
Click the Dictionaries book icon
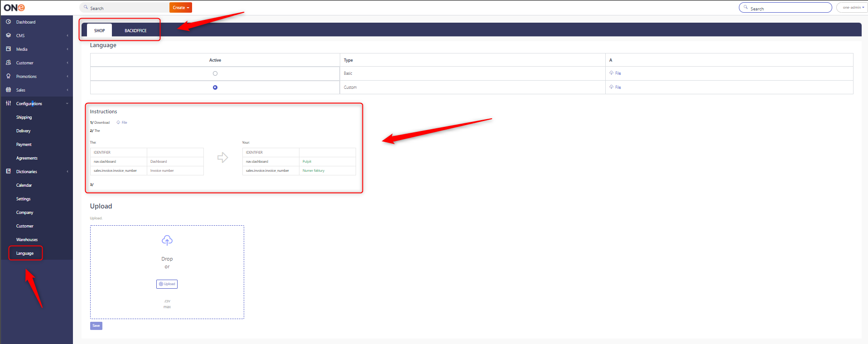8,171
